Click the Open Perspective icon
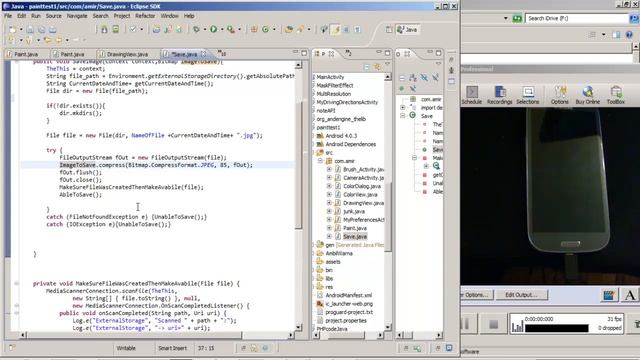This screenshot has height=360, width=640. [x=389, y=29]
